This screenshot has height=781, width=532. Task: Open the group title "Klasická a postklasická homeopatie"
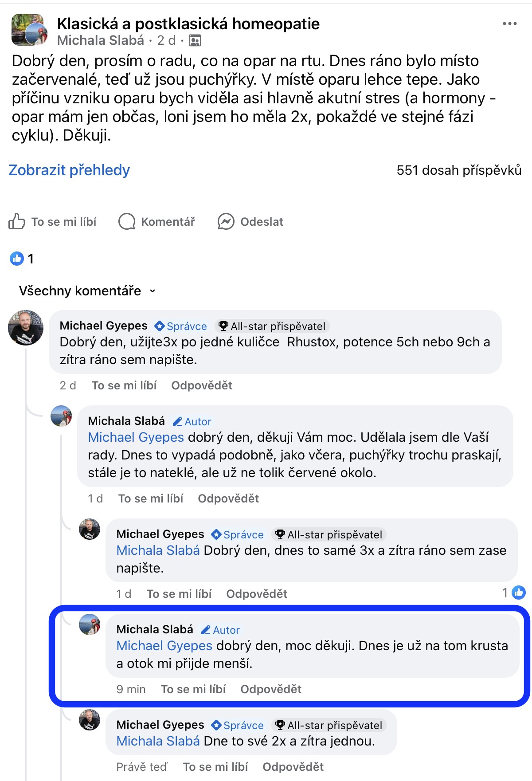point(188,24)
